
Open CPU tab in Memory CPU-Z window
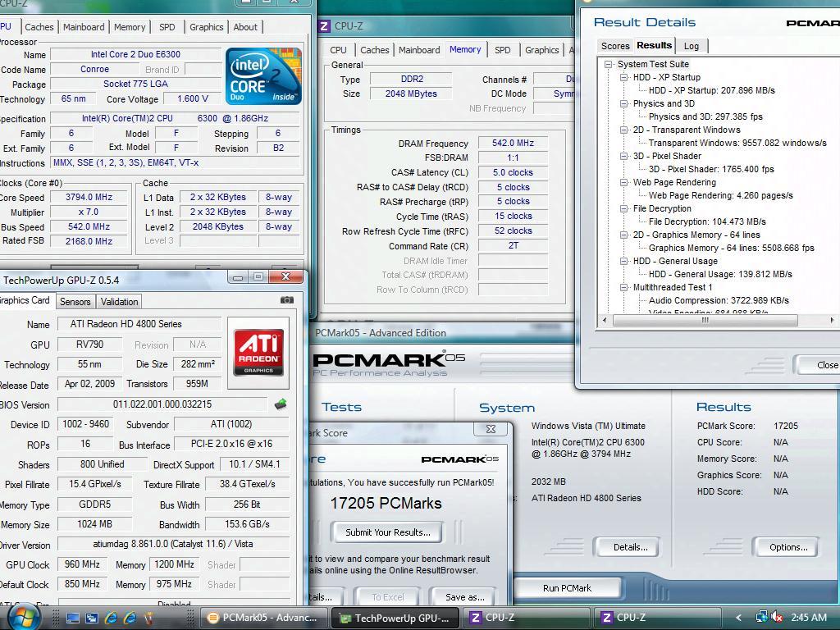pyautogui.click(x=338, y=50)
